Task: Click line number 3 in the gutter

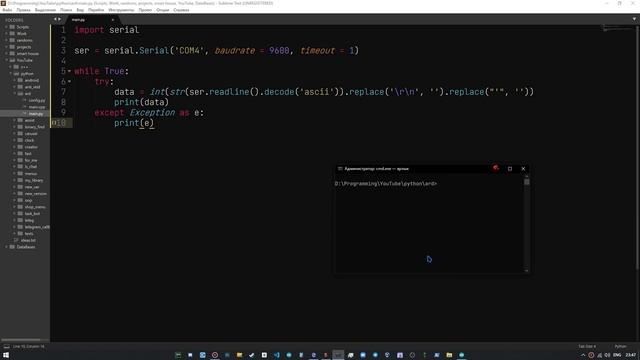Action: click(63, 51)
